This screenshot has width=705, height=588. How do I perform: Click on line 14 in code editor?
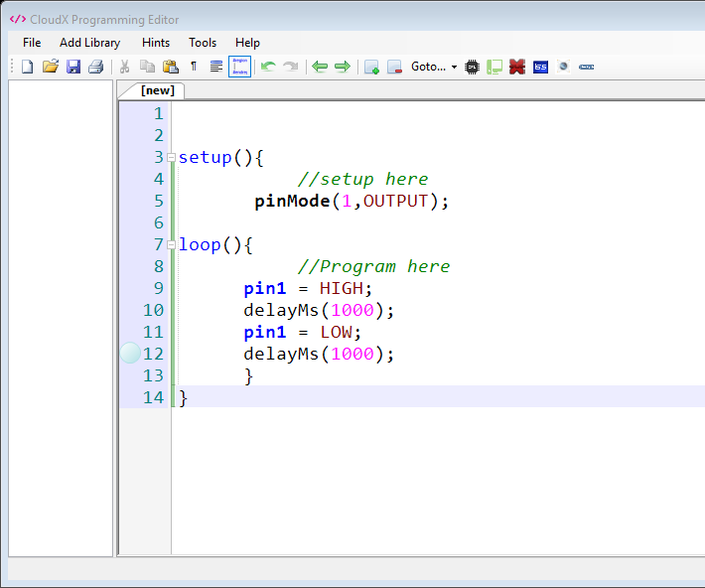(x=397, y=397)
